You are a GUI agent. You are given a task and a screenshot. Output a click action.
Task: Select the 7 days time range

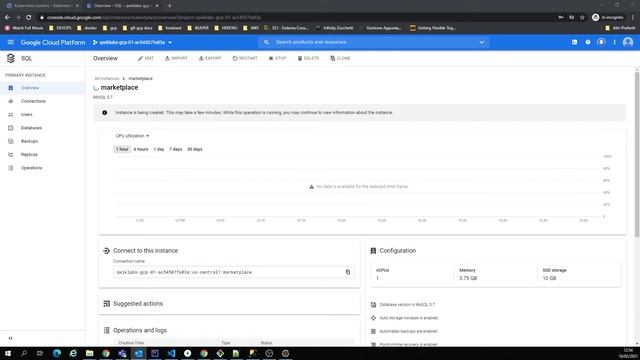176,149
